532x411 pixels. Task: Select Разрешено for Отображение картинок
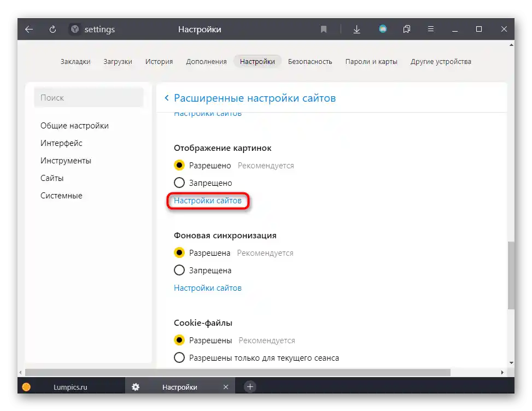pyautogui.click(x=179, y=165)
